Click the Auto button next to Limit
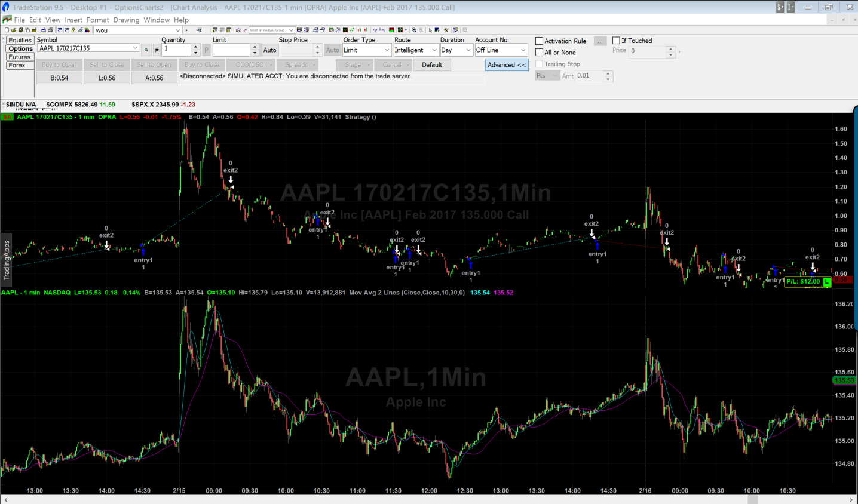The height and width of the screenshot is (504, 858). [270, 50]
